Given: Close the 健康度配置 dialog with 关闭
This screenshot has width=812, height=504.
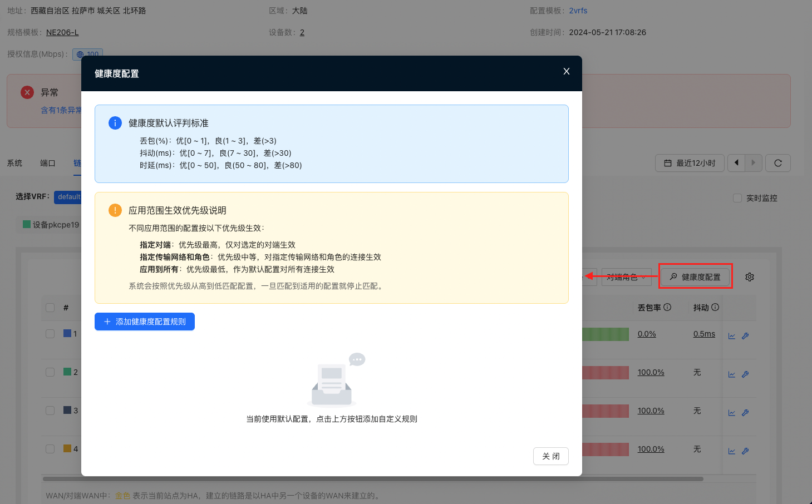Looking at the screenshot, I should (x=550, y=456).
